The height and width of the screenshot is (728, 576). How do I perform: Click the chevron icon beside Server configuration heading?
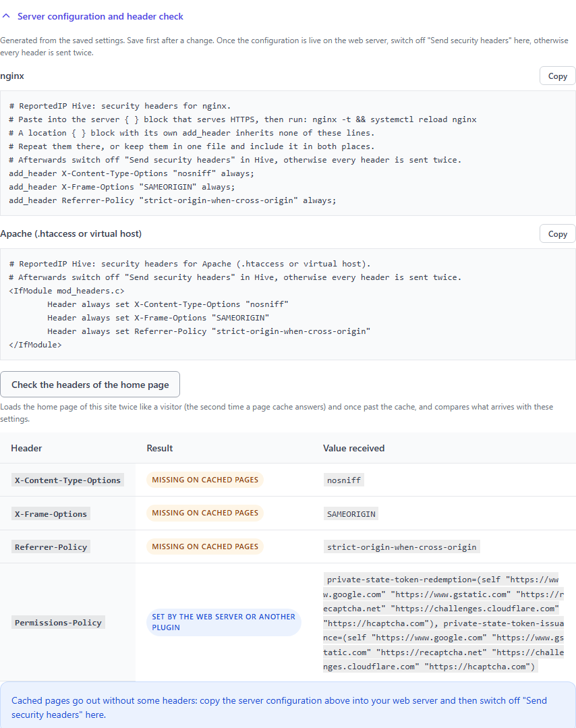[6, 16]
